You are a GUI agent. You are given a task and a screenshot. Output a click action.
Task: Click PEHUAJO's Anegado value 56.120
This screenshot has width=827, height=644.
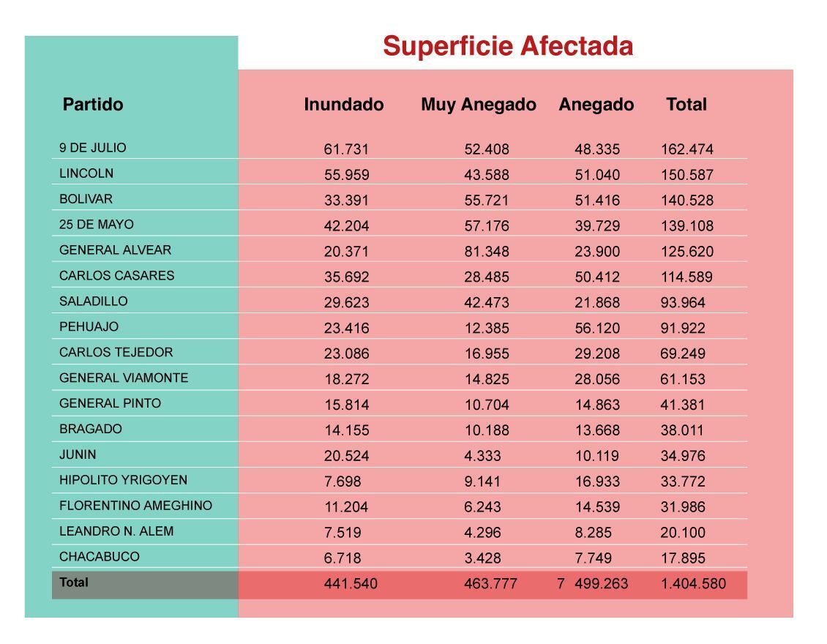point(597,328)
